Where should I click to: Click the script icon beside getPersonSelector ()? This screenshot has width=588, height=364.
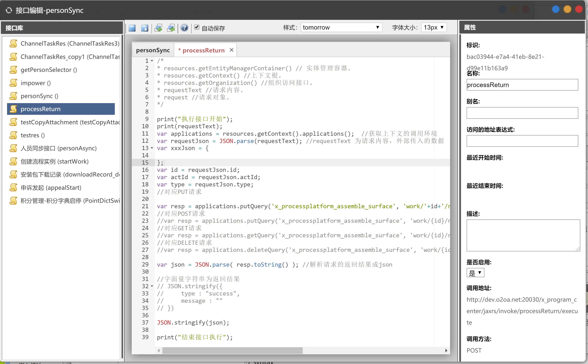(13, 70)
